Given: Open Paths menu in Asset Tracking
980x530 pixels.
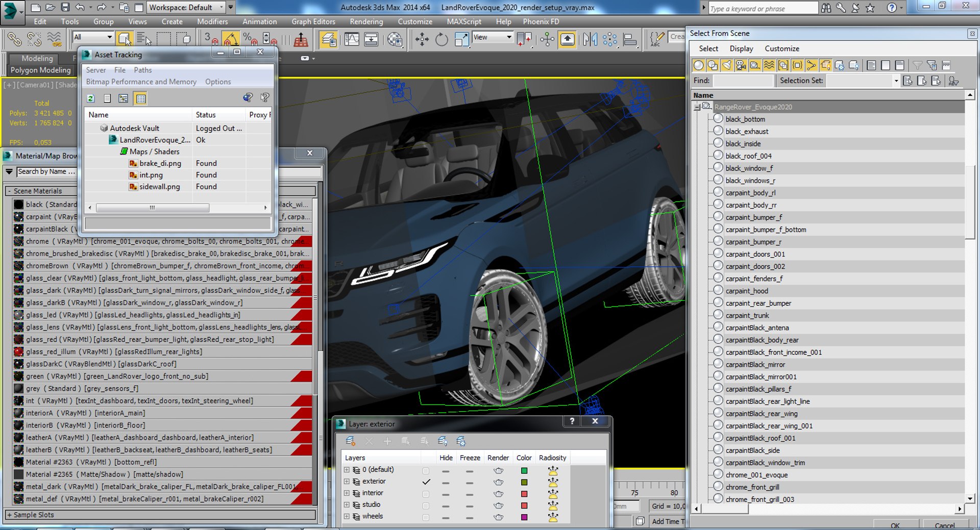Looking at the screenshot, I should pyautogui.click(x=142, y=70).
